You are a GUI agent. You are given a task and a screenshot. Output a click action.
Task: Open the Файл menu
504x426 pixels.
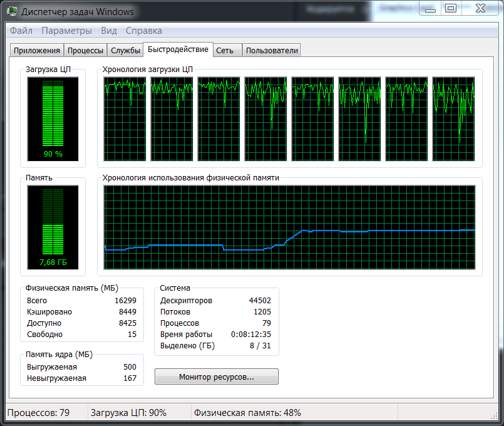pos(21,31)
